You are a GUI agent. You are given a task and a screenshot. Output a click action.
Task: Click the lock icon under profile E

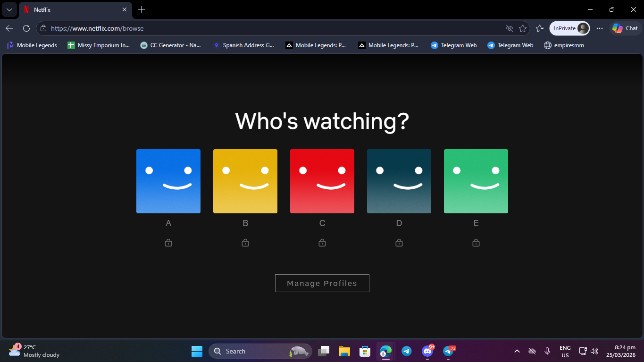click(x=476, y=243)
